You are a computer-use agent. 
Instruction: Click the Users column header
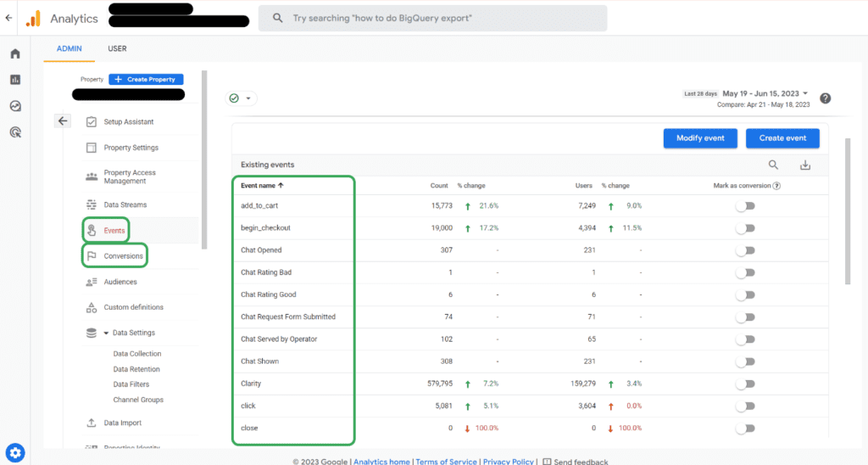[583, 186]
